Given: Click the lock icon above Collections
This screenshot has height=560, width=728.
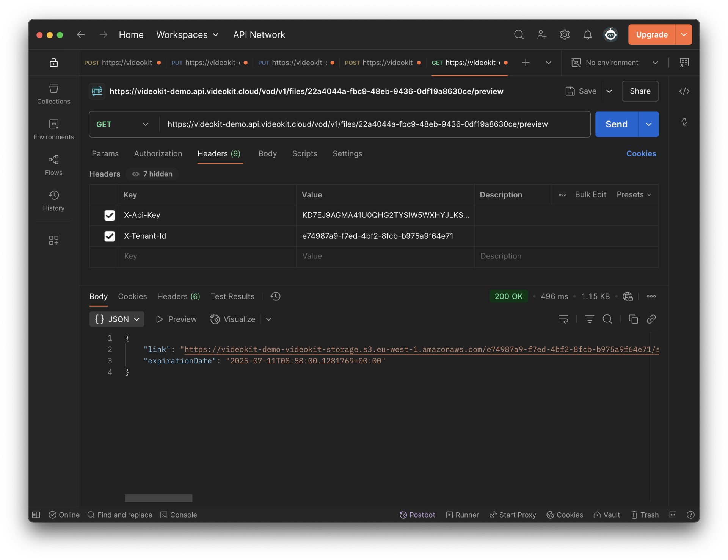Looking at the screenshot, I should [54, 63].
